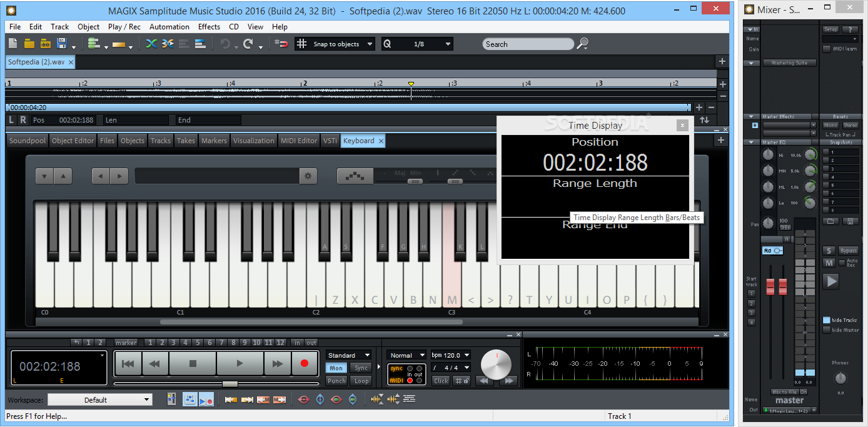Click the left master fader in Mixer
This screenshot has width=868, height=427.
point(770,287)
